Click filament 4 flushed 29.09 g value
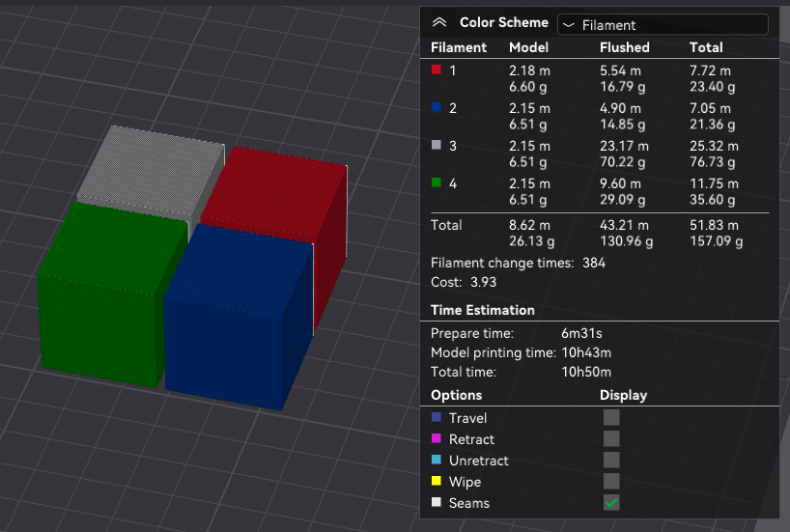 point(622,200)
